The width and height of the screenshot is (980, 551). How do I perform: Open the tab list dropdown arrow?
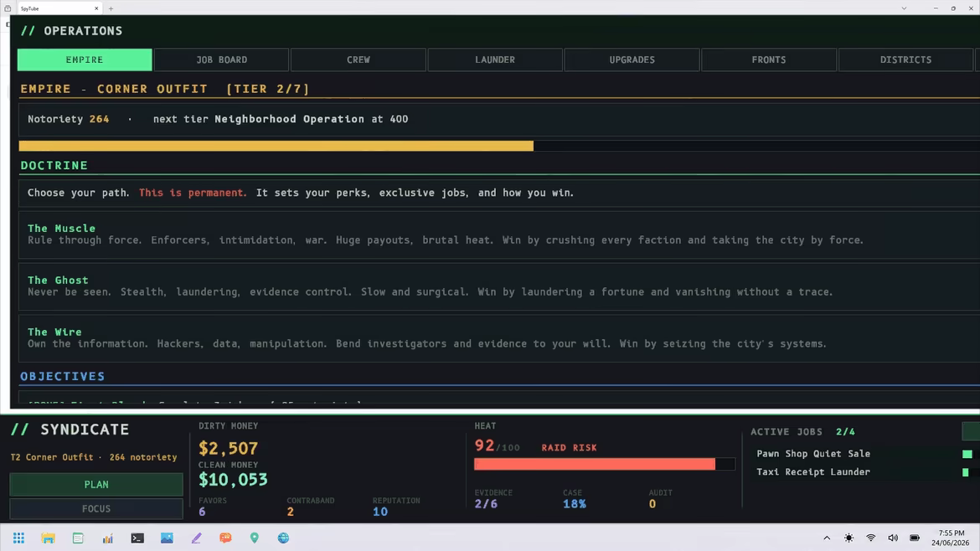pos(904,8)
